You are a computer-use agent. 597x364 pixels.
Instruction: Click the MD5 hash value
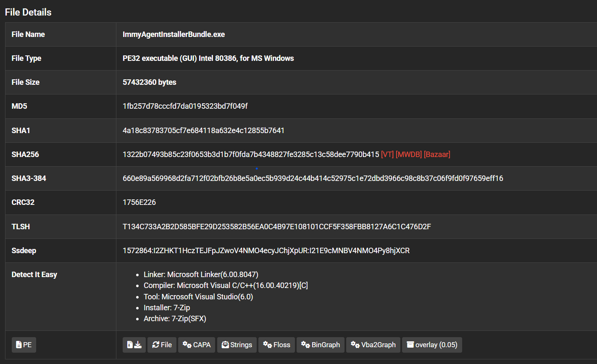tap(185, 106)
